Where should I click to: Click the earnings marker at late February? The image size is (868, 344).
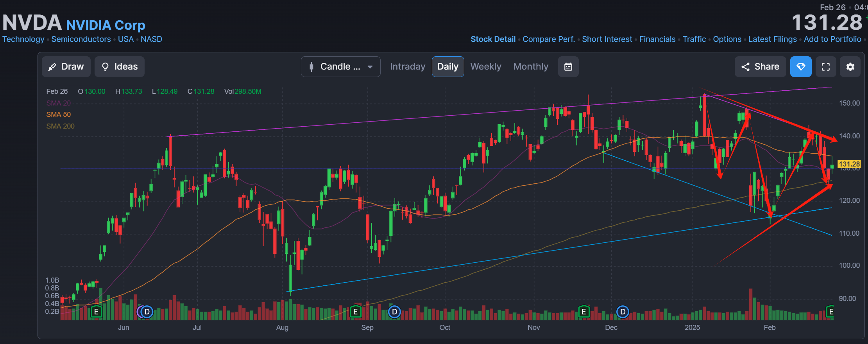(831, 312)
